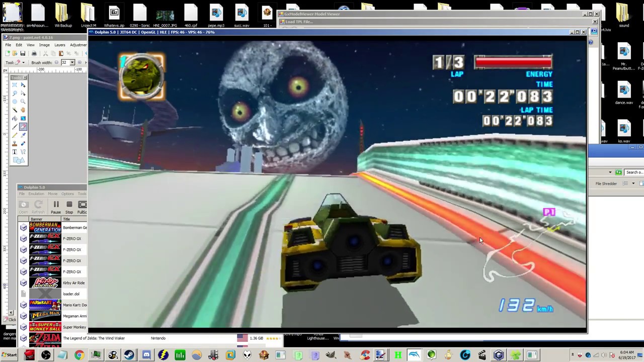Select the Line/Curve tool
644x362 pixels.
tap(23, 152)
